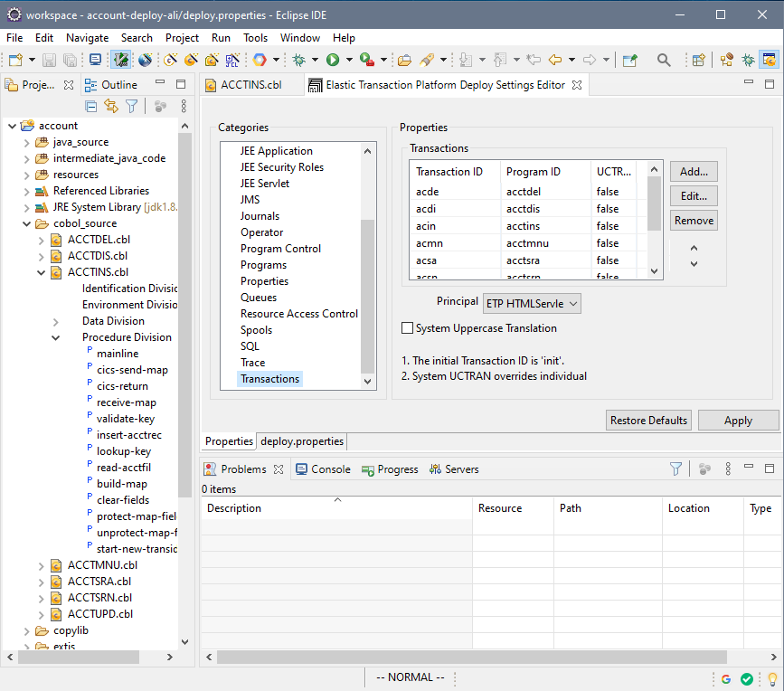Open the Google Cloud icon dropdown arrow

[276, 60]
